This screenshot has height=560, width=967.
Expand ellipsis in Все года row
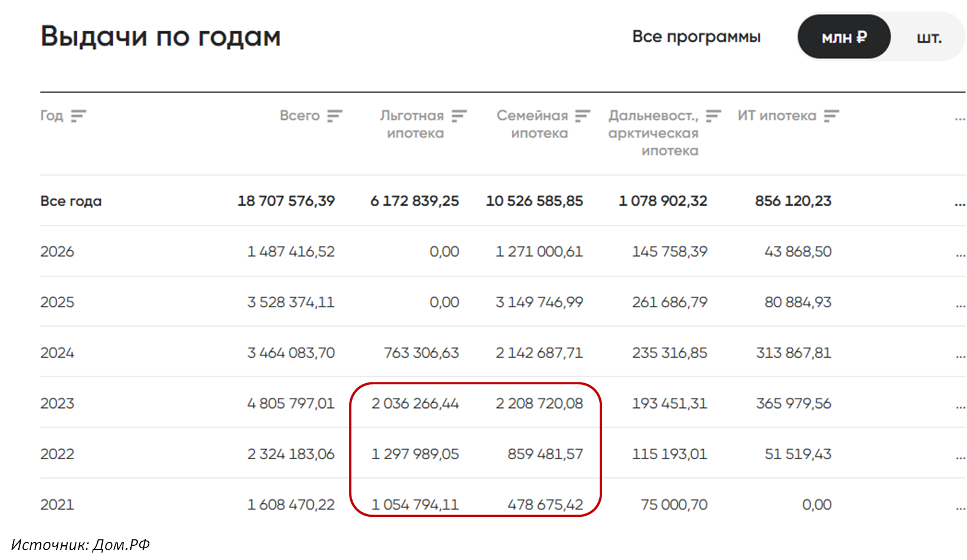pyautogui.click(x=960, y=205)
